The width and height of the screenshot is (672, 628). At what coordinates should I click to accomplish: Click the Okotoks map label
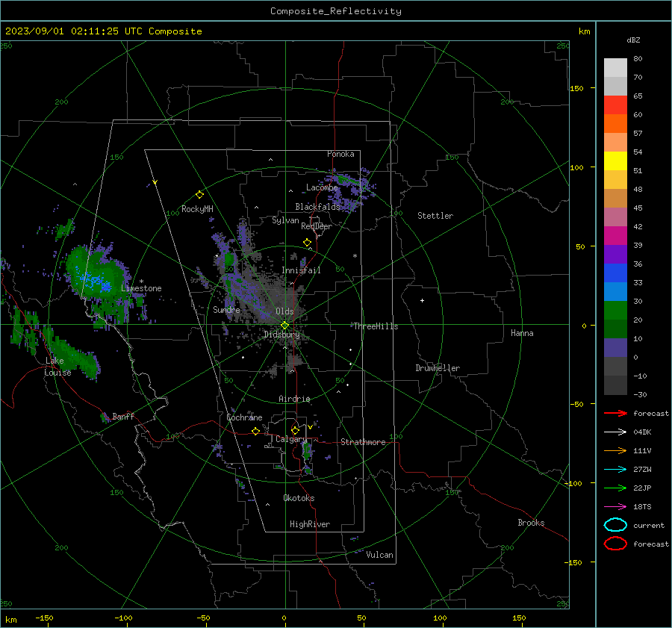pyautogui.click(x=299, y=498)
